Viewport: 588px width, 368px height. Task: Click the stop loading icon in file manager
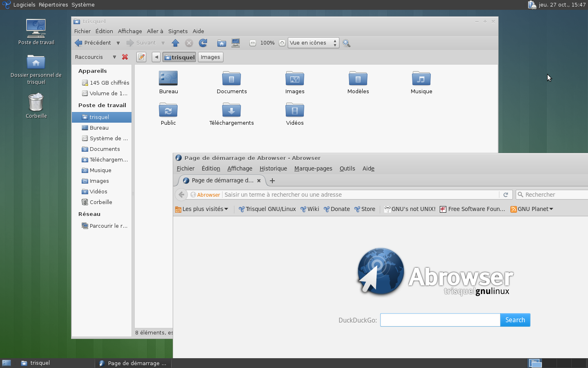(189, 43)
